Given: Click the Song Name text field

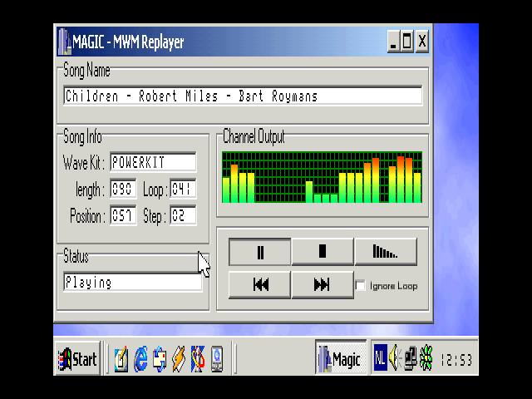Looking at the screenshot, I should [243, 96].
